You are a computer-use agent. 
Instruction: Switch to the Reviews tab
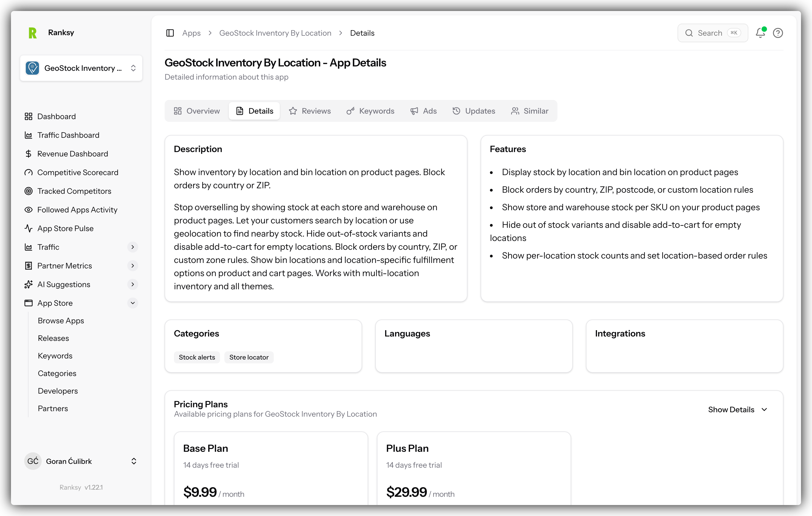(310, 111)
